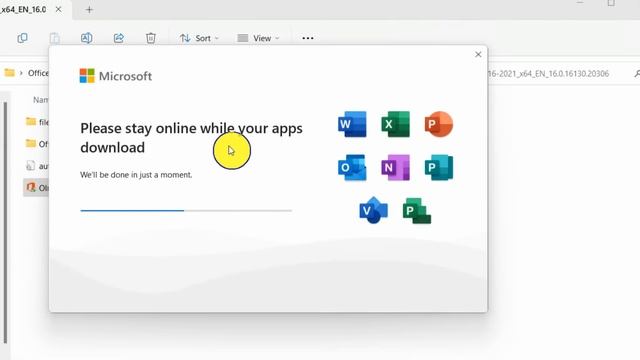Select the first folder in file list
This screenshot has height=360, width=640.
click(37, 122)
